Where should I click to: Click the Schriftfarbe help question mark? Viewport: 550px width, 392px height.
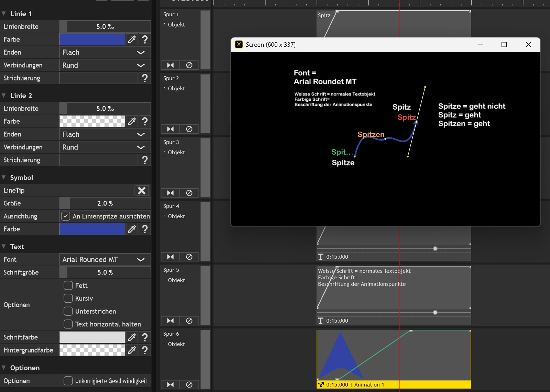coord(145,337)
